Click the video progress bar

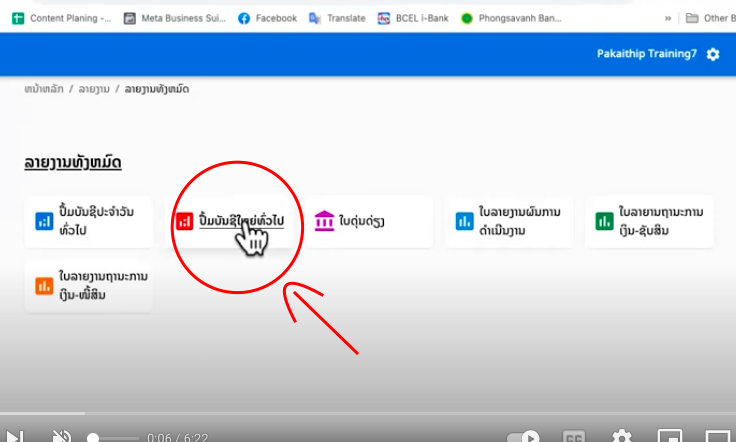pos(368,413)
